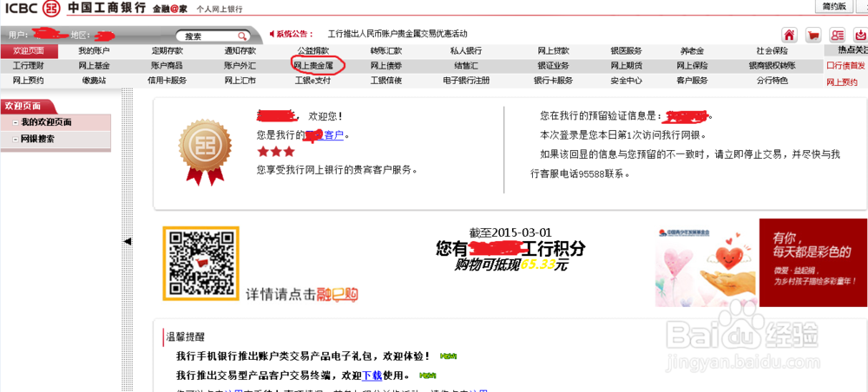Open 网上预约 in the main navigation row
Image resolution: width=868 pixels, height=392 pixels.
click(29, 81)
